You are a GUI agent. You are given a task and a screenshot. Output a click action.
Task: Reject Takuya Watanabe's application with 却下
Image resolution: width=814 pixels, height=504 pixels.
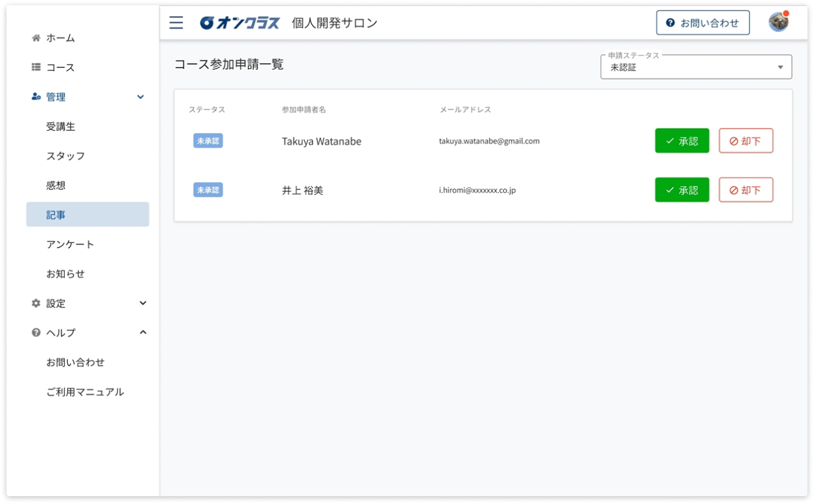pos(745,140)
